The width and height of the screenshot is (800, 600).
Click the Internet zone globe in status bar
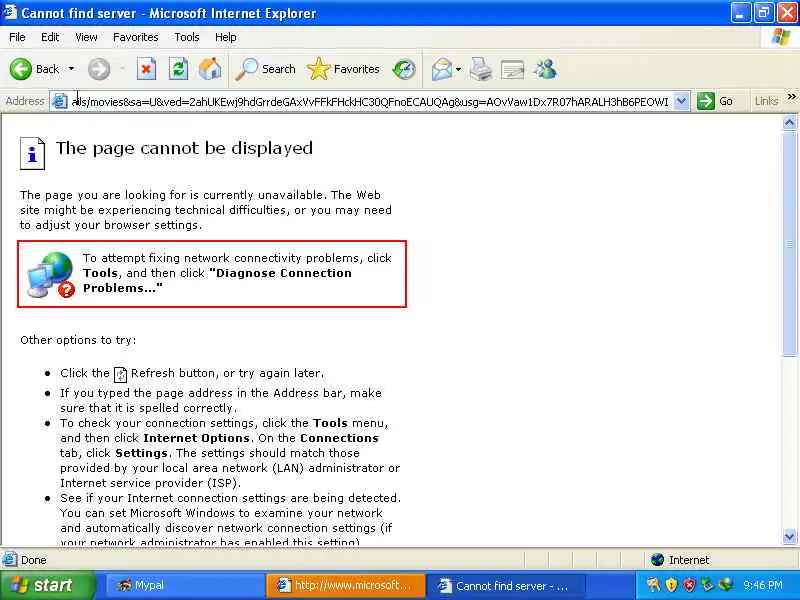[x=657, y=560]
